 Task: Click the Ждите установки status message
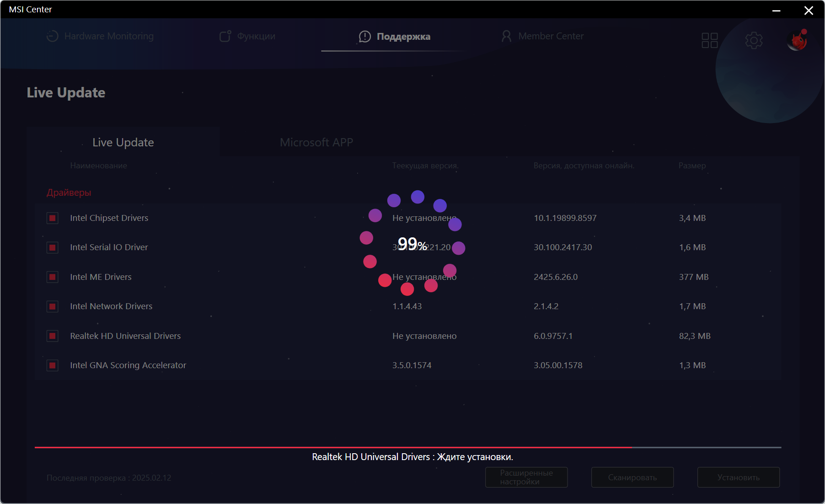pos(412,457)
